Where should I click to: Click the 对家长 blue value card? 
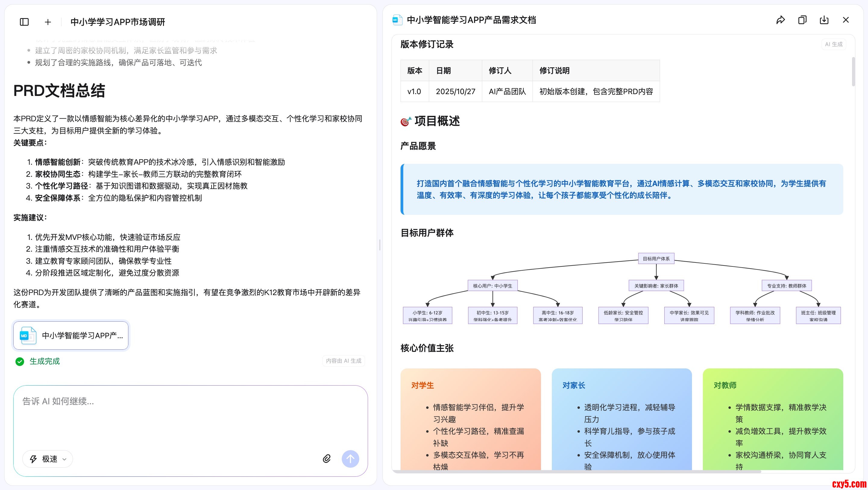pyautogui.click(x=622, y=418)
